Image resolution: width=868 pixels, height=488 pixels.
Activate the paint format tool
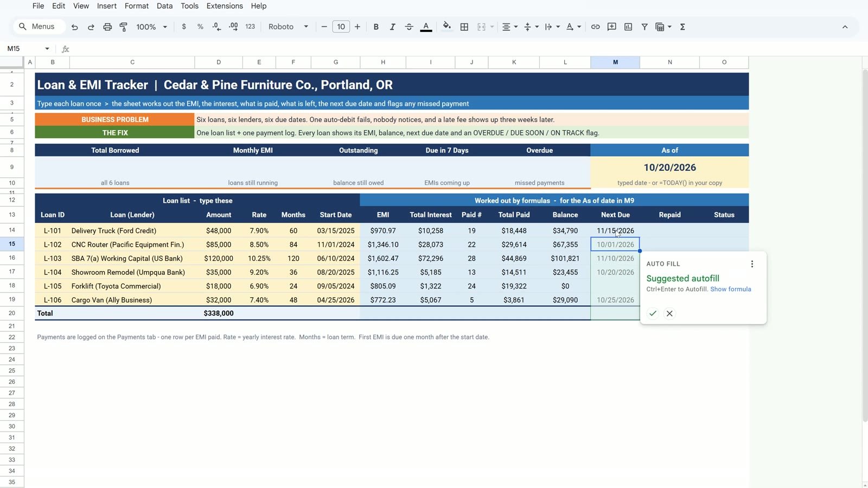[x=124, y=27]
